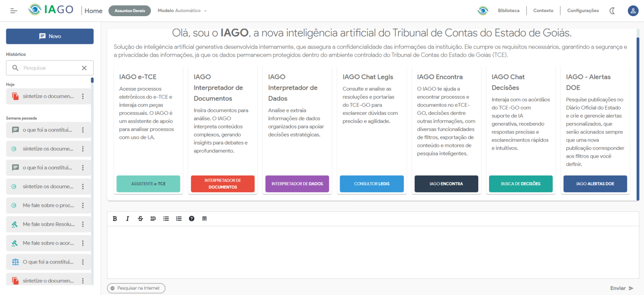
Task: Open options for 'Me fale sobre Resolu...' chat
Action: coord(83,224)
